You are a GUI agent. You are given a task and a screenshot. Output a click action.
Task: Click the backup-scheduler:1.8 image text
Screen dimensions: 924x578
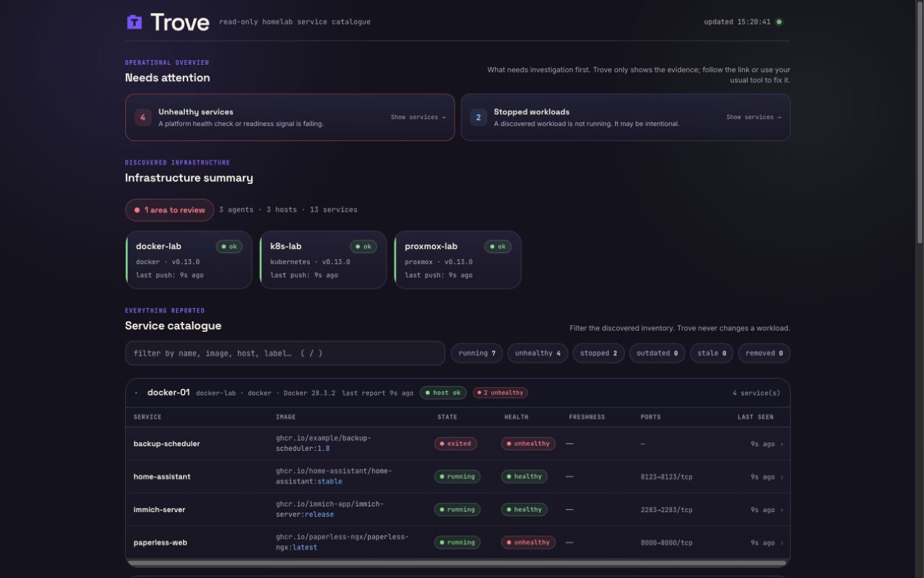coord(323,443)
